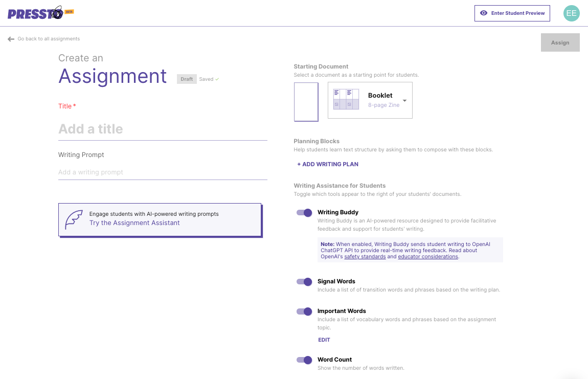Screen dimensions: 588x379
Task: Switch off the Word Count toggle
Action: [x=304, y=360]
